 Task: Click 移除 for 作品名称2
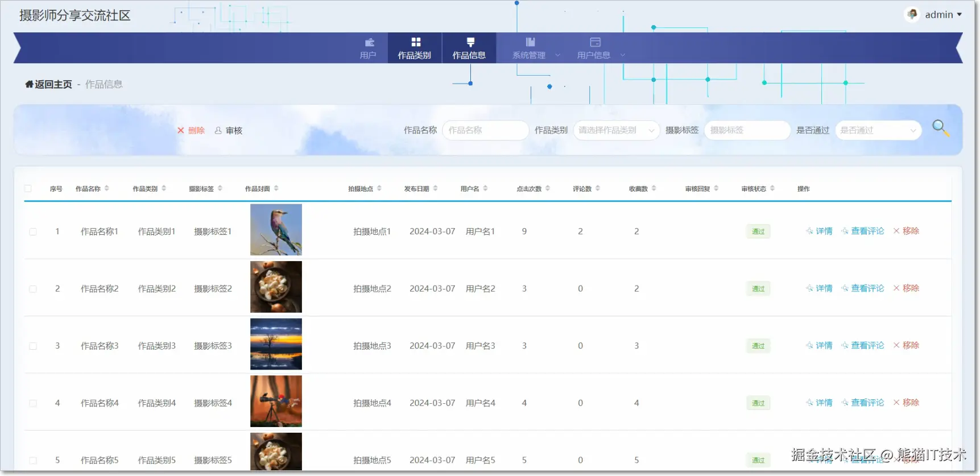(x=906, y=288)
